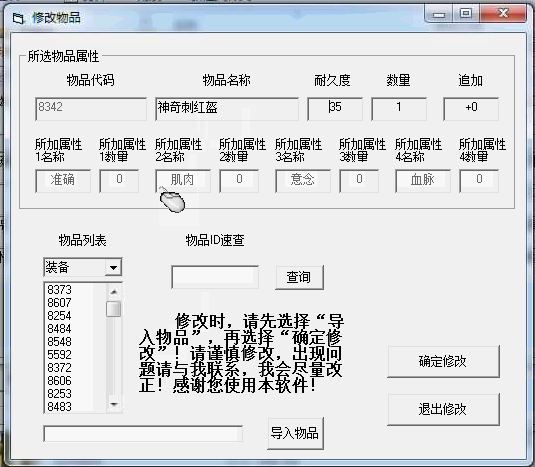The image size is (535, 467).
Task: Click the 追加 field showing +0
Action: (471, 109)
